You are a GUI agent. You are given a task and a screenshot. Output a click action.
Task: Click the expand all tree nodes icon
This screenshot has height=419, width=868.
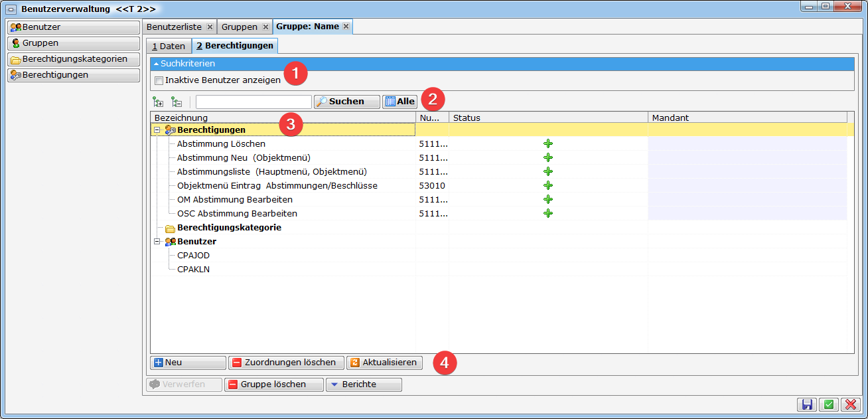pyautogui.click(x=158, y=102)
